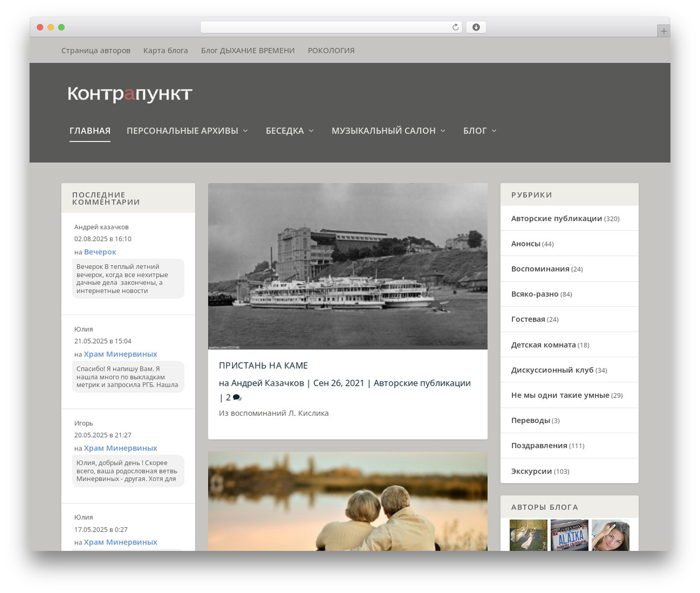Open the steamboat photo of Пристань на Каме
This screenshot has width=700, height=593.
(348, 266)
